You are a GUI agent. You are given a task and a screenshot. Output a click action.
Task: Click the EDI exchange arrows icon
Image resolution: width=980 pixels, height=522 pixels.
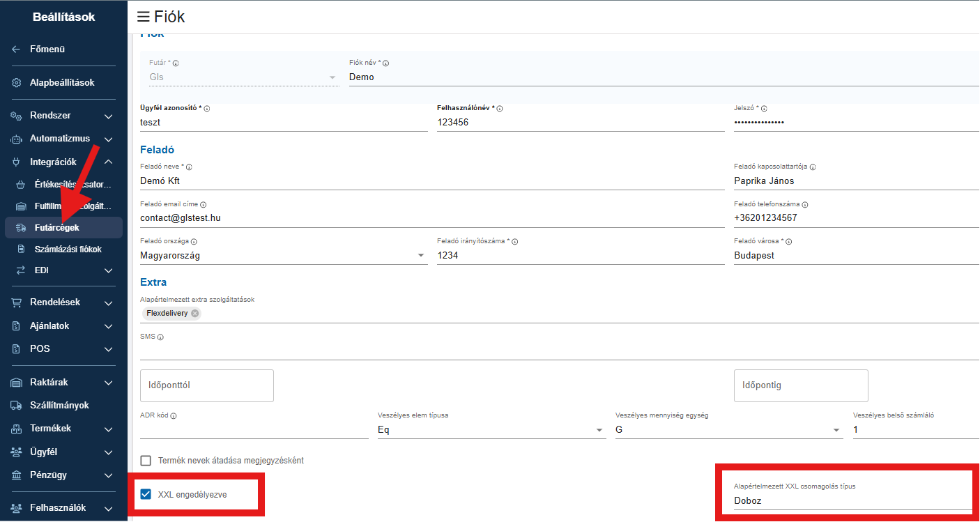tap(21, 270)
